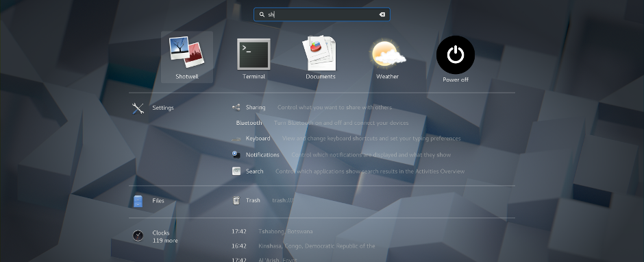Image resolution: width=644 pixels, height=262 pixels.
Task: Click the Power off icon
Action: coord(456,55)
